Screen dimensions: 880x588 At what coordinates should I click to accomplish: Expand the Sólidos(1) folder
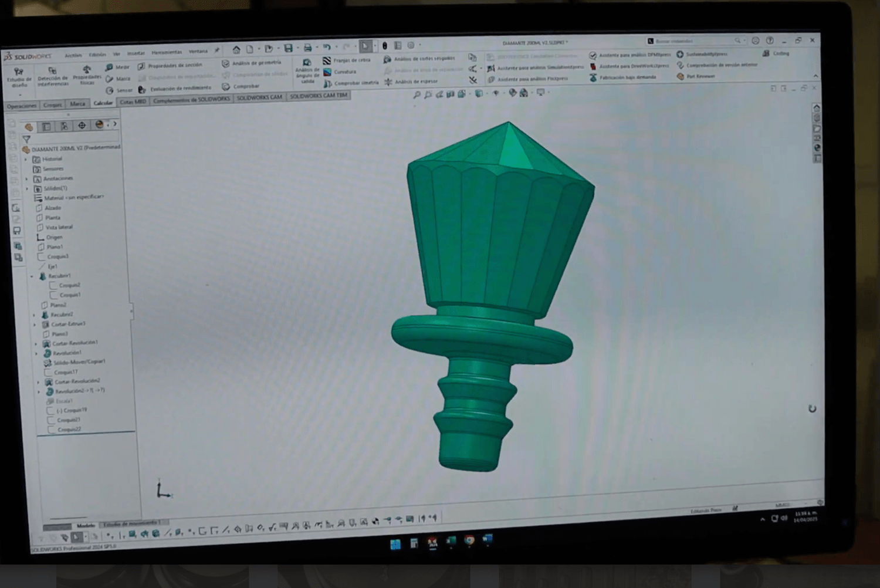tap(27, 188)
